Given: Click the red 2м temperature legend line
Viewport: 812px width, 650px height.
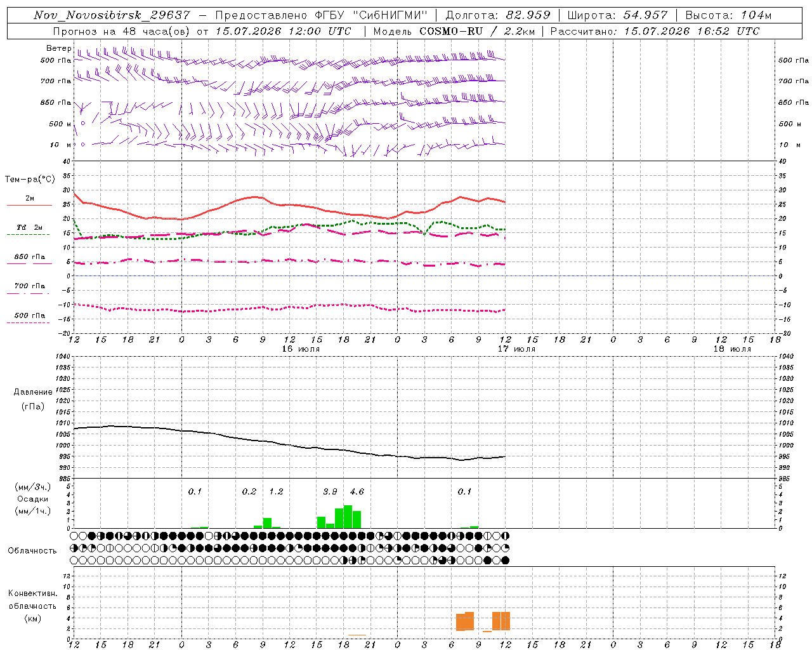Looking at the screenshot, I should tap(29, 205).
